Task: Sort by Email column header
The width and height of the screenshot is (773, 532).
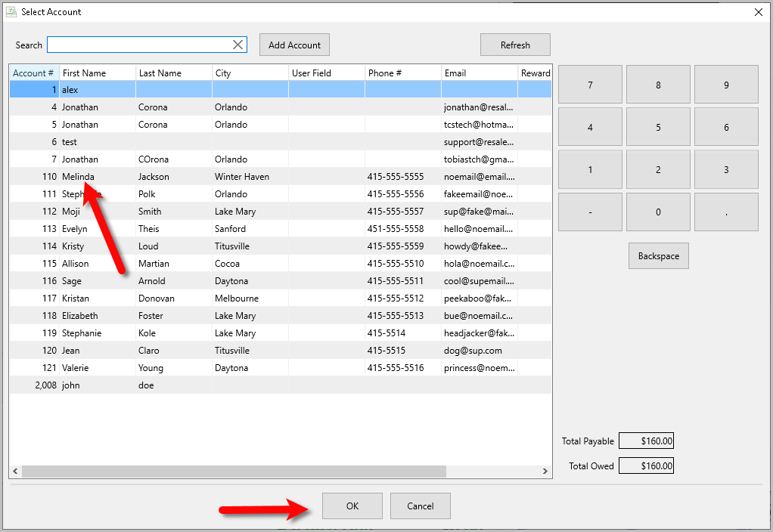Action: coord(480,73)
